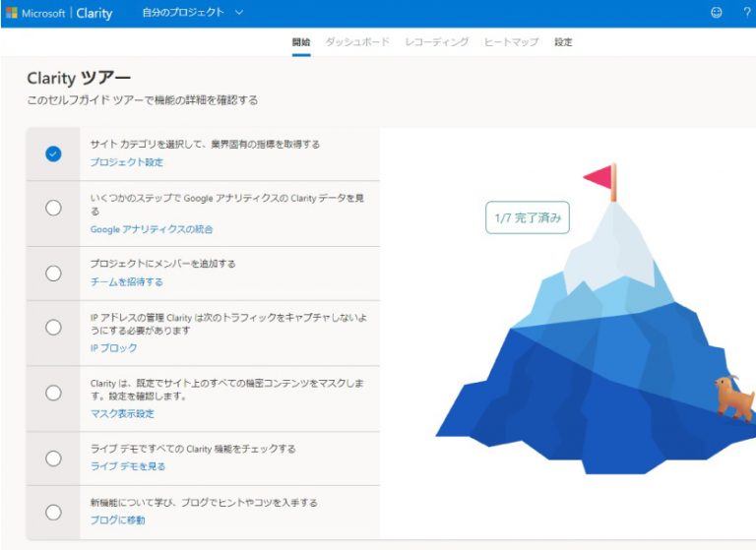
Task: Click the ライブ デモですべての Clarity 機能 text
Action: (193, 449)
